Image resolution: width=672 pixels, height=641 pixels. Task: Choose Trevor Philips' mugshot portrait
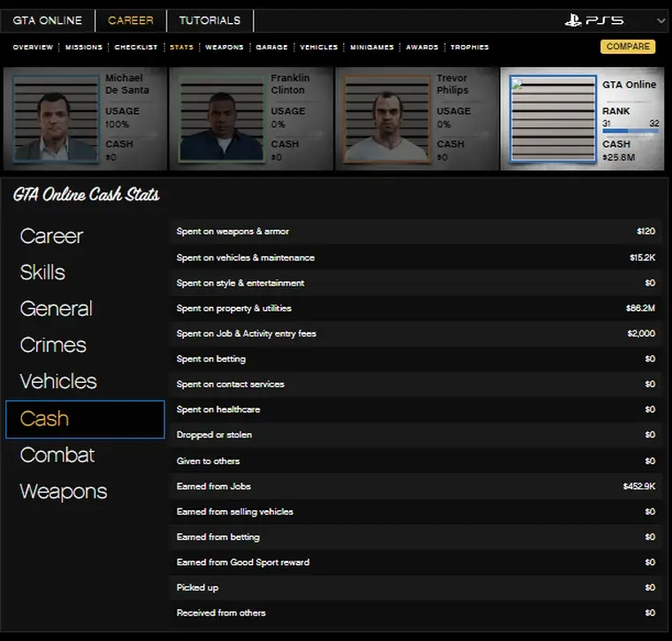point(386,118)
